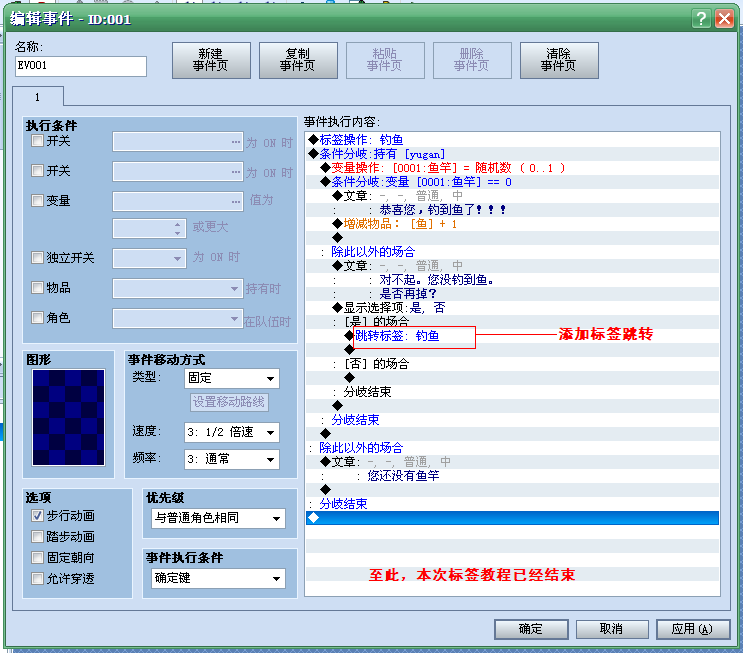Select the [是] 的场合 line
The image size is (743, 653).
[x=512, y=321]
